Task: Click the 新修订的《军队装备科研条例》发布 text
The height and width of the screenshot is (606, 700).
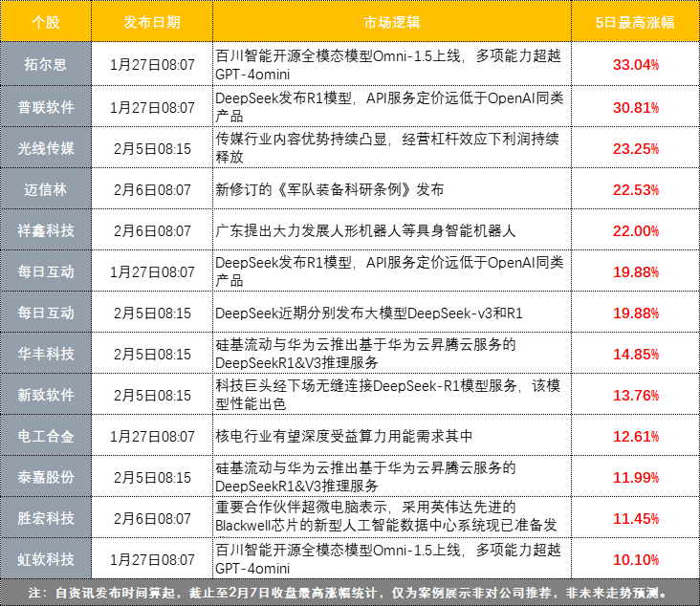Action: (330, 189)
